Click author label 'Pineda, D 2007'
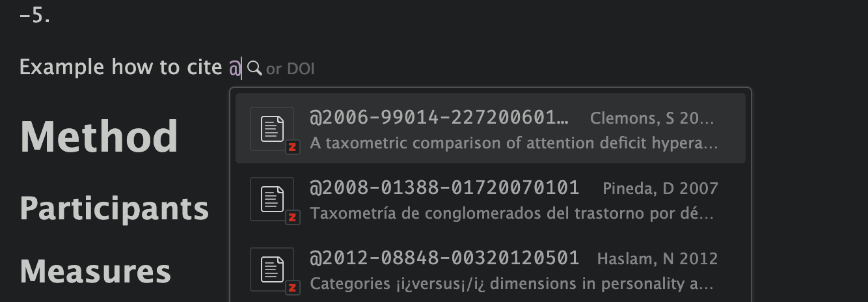This screenshot has width=868, height=302. tap(660, 189)
